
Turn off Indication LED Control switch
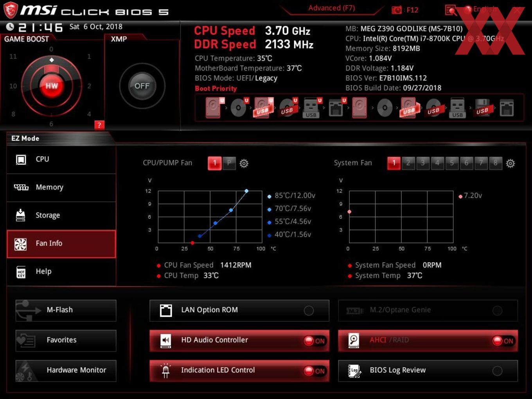(x=315, y=371)
